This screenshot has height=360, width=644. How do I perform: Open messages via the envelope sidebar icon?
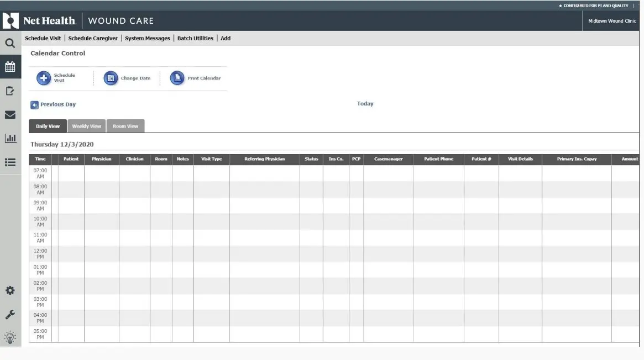click(x=11, y=114)
